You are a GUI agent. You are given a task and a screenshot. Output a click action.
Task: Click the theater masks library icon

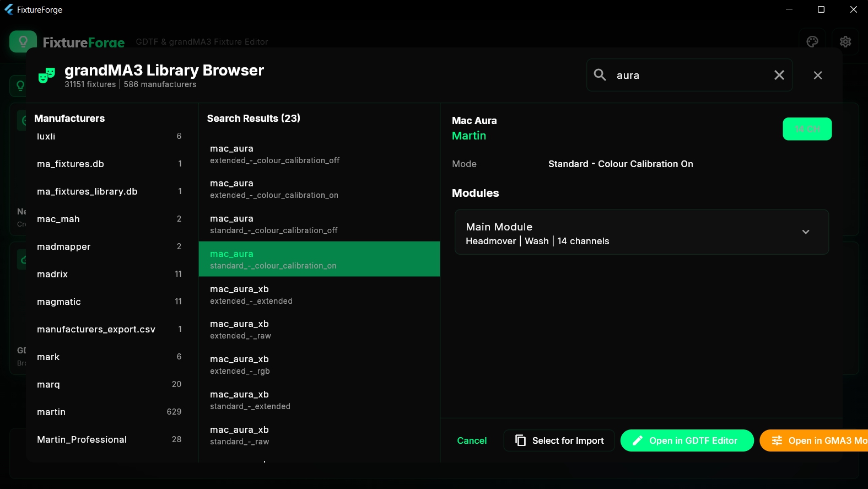[x=47, y=76]
